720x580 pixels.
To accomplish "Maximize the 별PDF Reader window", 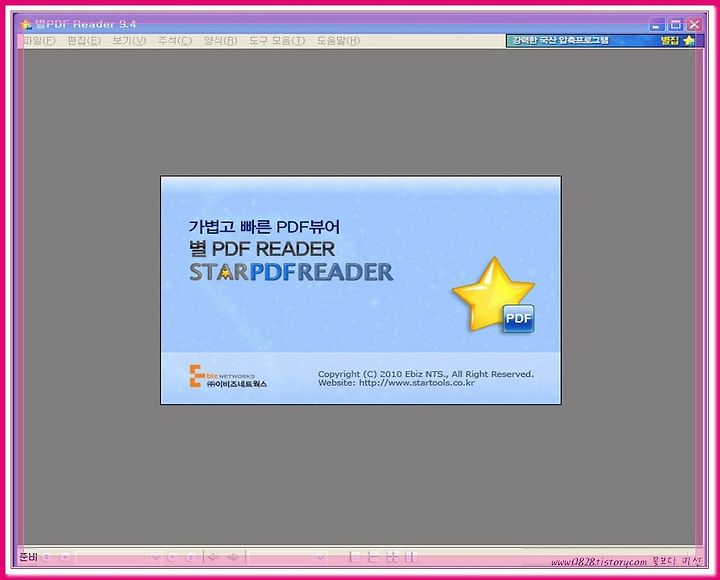I will tap(675, 24).
